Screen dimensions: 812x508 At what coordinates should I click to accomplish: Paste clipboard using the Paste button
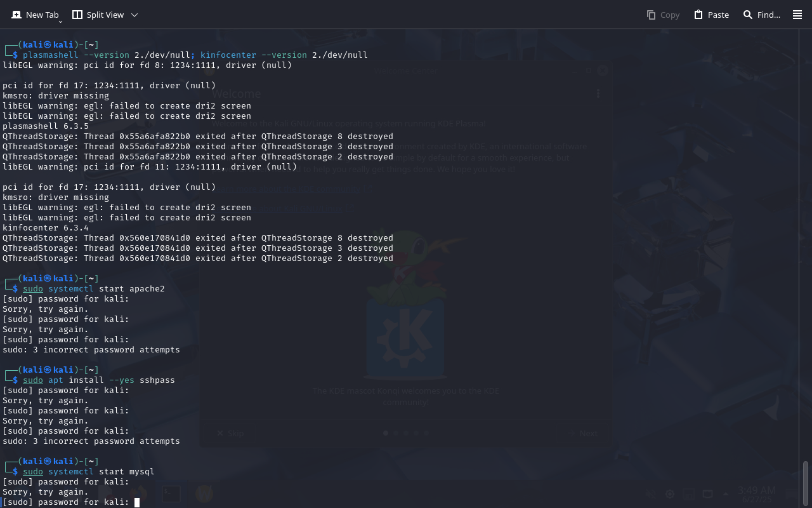pos(711,15)
